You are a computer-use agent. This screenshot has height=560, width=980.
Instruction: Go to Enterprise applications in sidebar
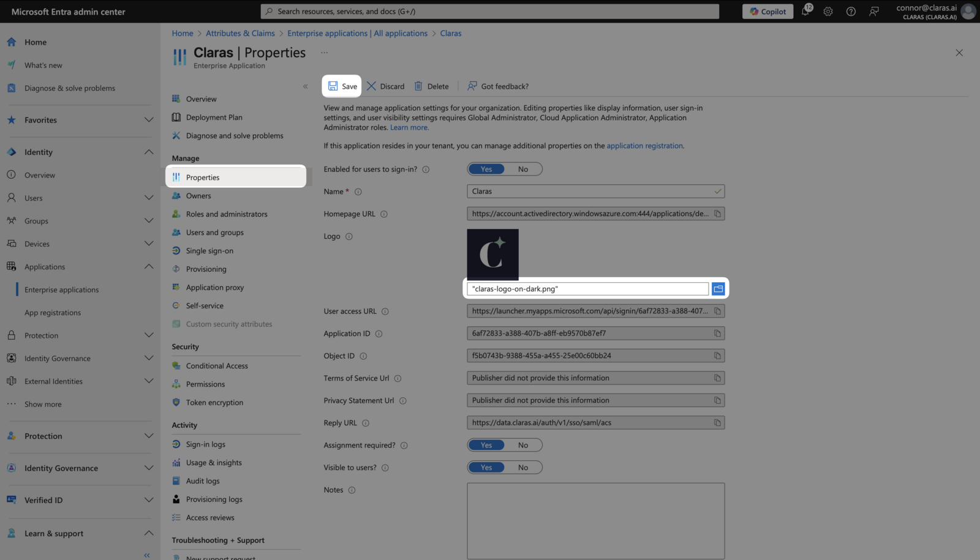pyautogui.click(x=61, y=290)
